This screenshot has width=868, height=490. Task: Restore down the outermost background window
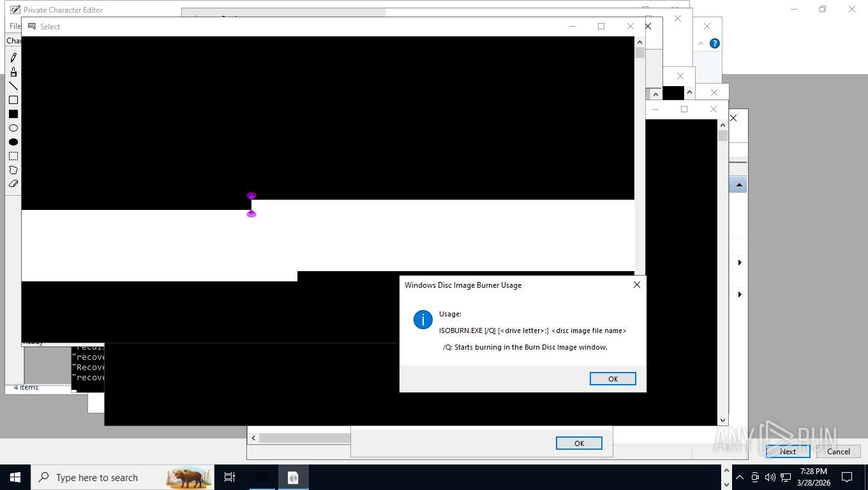823,9
